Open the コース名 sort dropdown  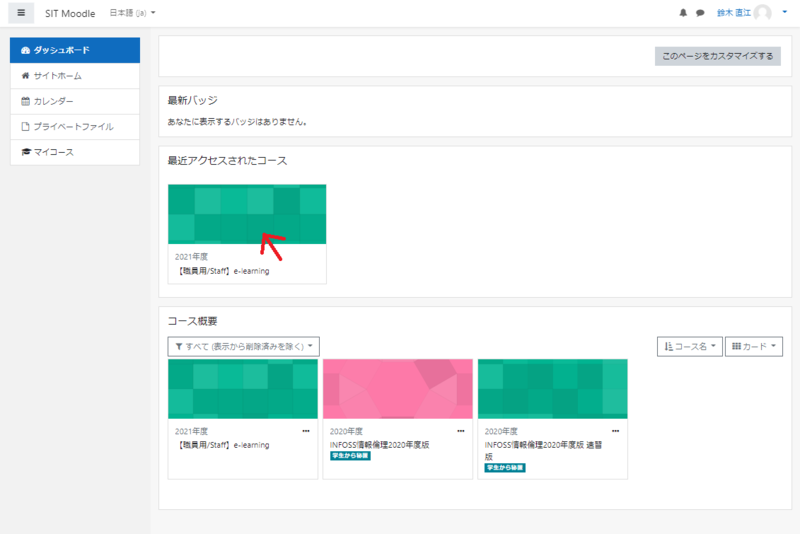pos(689,346)
